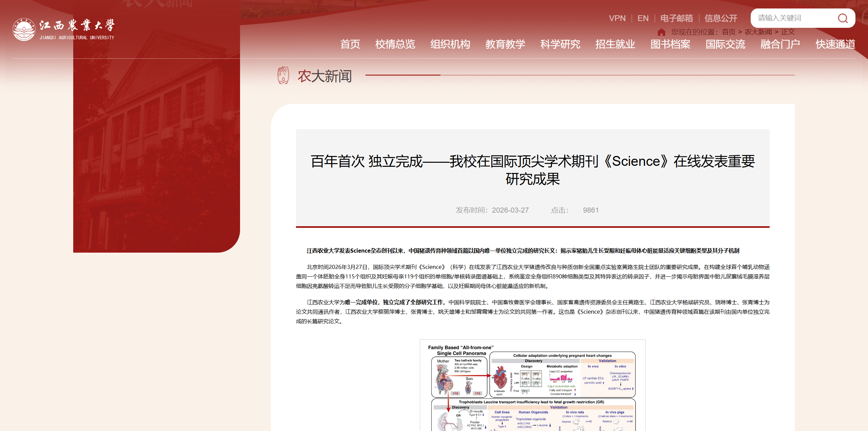868x431 pixels.
Task: Click the home icon in breadcrumb
Action: [661, 32]
